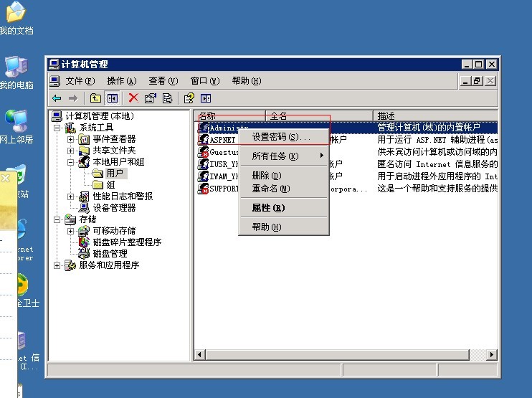Click the action pane toolbar icon

206,98
